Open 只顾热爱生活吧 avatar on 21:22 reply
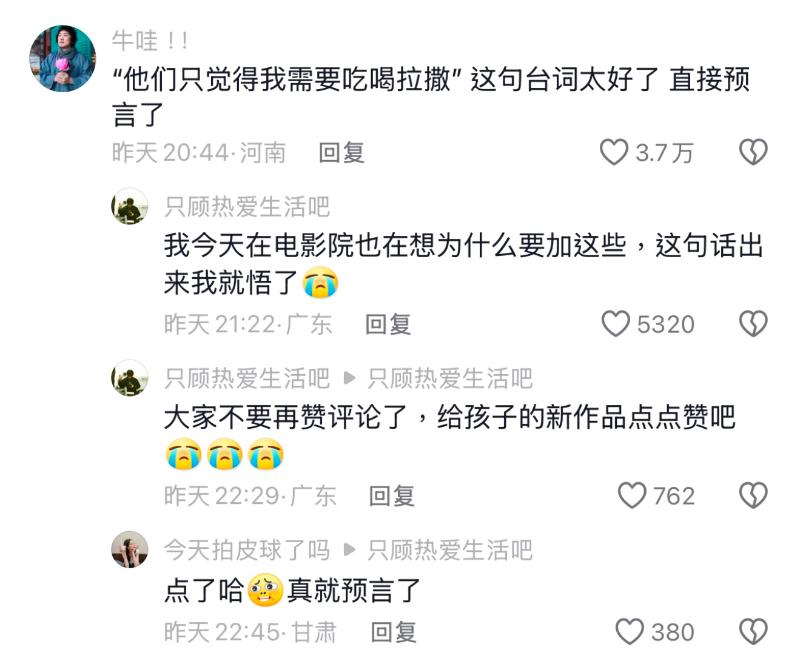The image size is (800, 661). click(130, 206)
